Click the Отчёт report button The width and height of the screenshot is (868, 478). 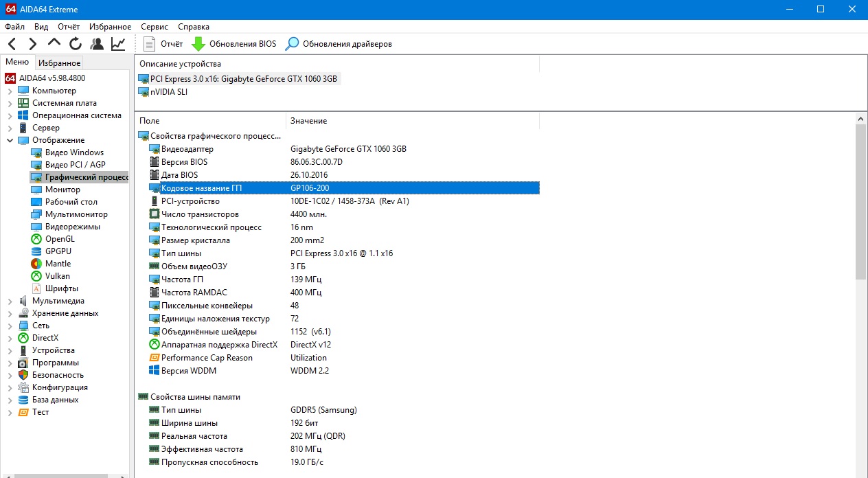(x=163, y=44)
